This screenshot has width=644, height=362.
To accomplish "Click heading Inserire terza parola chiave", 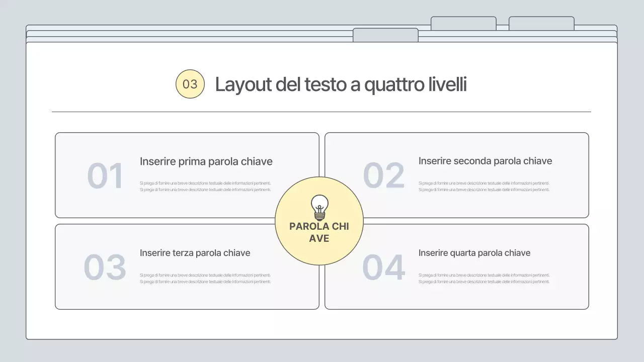I will (195, 253).
